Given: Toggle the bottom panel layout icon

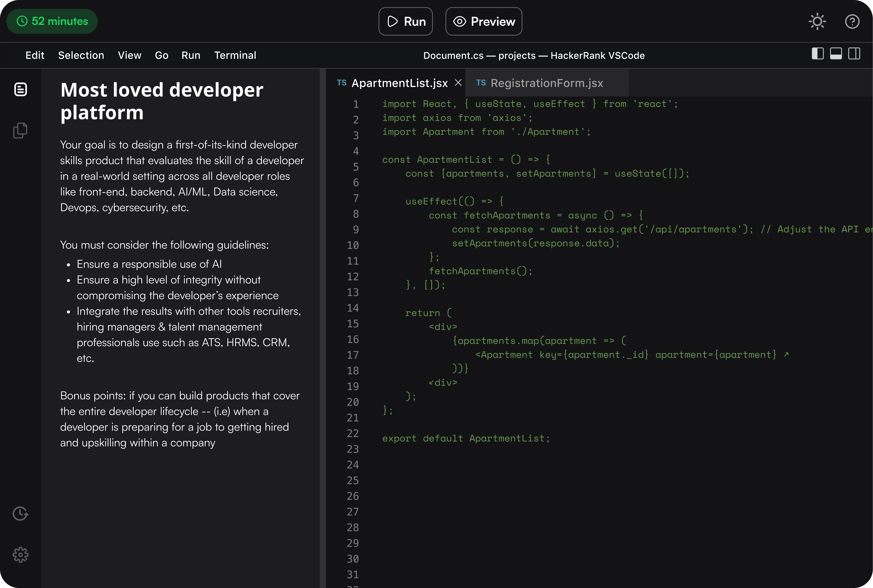Looking at the screenshot, I should pos(836,54).
